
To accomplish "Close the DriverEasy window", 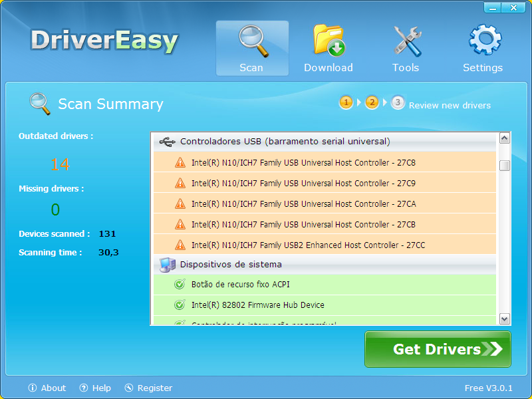I will coord(513,7).
